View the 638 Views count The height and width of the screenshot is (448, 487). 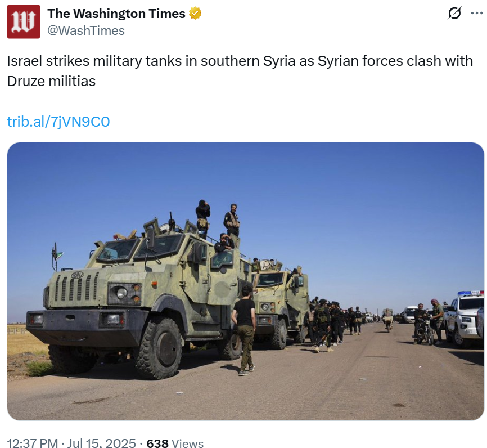click(x=175, y=443)
